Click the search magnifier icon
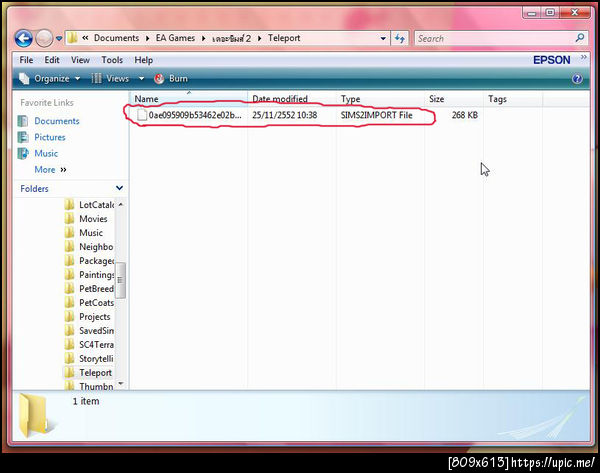Image resolution: width=600 pixels, height=473 pixels. [580, 38]
